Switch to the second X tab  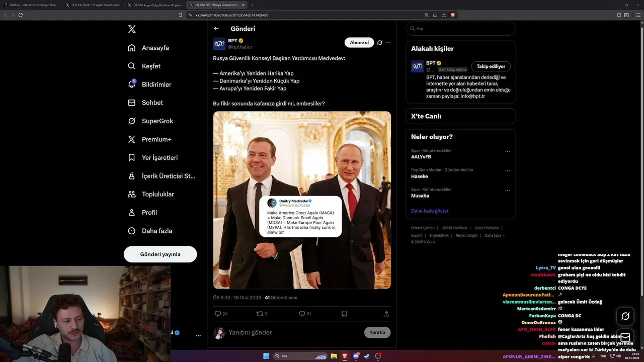(93, 5)
